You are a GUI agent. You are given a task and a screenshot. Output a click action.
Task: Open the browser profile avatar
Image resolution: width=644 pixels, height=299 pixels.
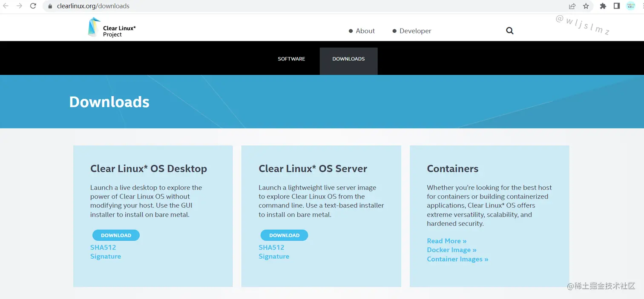pos(631,6)
